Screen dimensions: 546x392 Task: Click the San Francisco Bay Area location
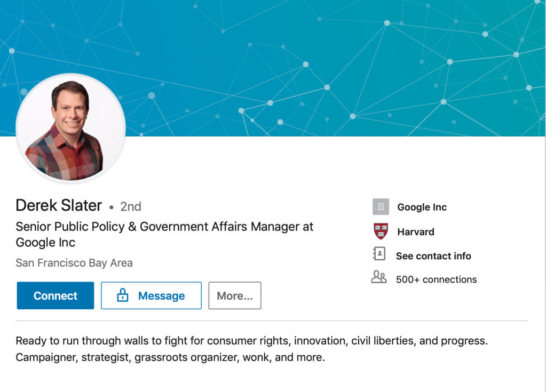pos(74,263)
